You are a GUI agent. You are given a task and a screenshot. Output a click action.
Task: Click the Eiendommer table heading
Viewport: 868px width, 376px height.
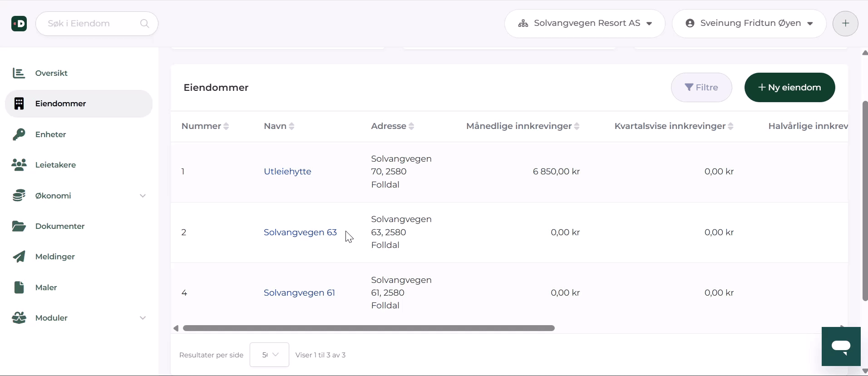[216, 88]
